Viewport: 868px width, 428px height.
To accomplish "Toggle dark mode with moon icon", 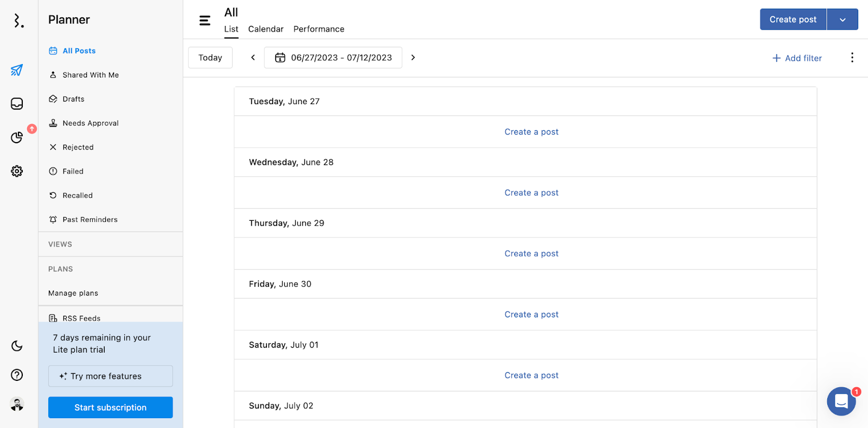I will tap(17, 346).
